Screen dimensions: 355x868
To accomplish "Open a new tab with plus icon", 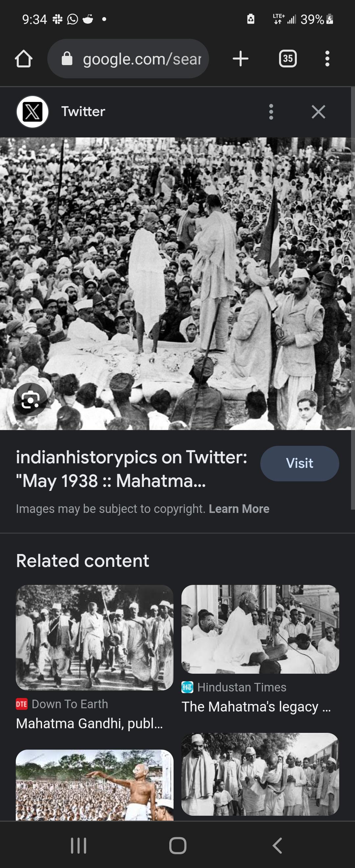I will (x=241, y=59).
